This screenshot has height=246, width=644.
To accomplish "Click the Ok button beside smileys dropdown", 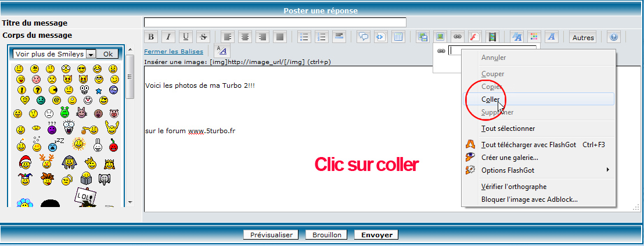I will pyautogui.click(x=107, y=54).
